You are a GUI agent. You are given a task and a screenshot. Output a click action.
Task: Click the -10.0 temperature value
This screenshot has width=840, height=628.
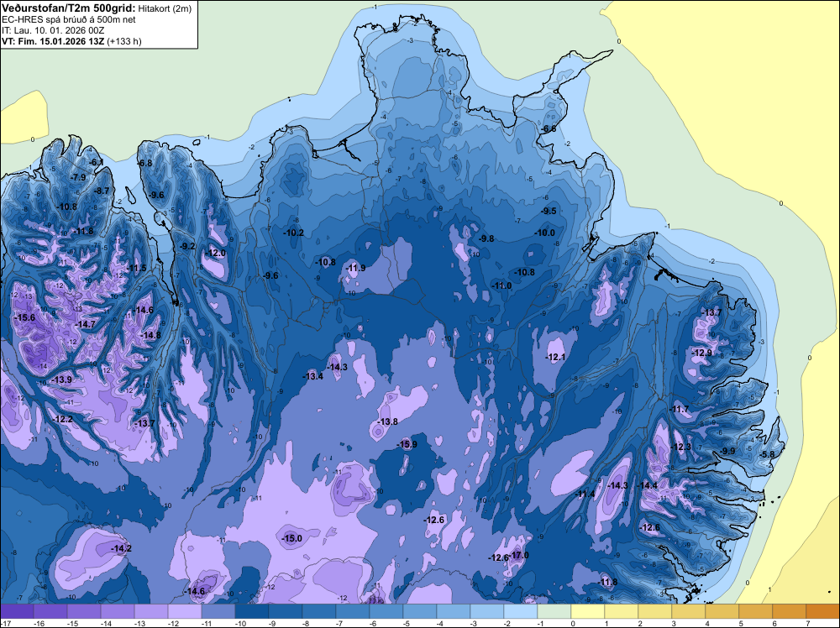click(545, 233)
